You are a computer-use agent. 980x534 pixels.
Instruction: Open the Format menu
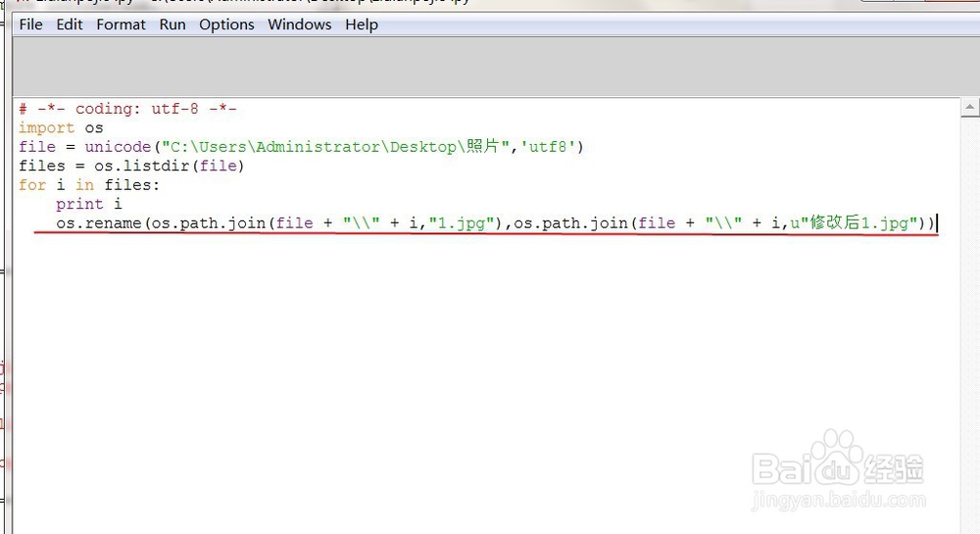121,24
